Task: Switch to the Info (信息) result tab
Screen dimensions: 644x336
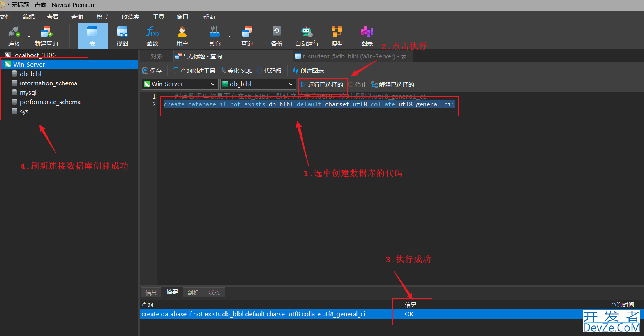Action: click(x=151, y=292)
